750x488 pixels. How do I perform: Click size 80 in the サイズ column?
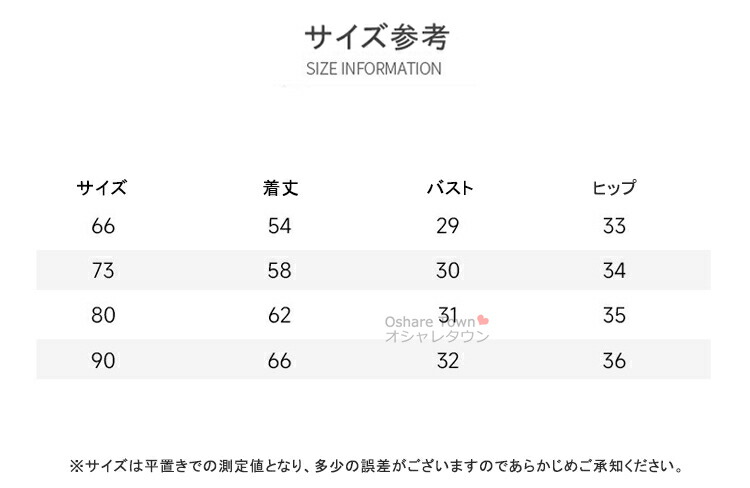pyautogui.click(x=103, y=316)
